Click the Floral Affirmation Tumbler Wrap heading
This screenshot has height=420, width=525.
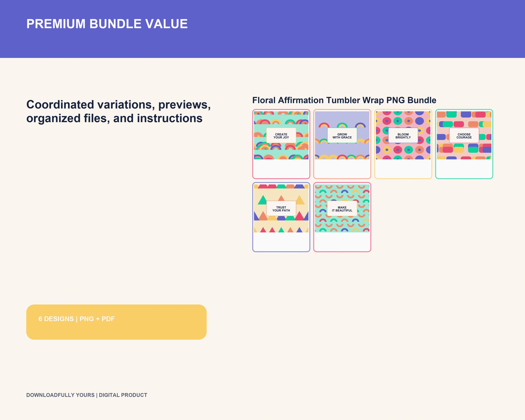click(344, 100)
